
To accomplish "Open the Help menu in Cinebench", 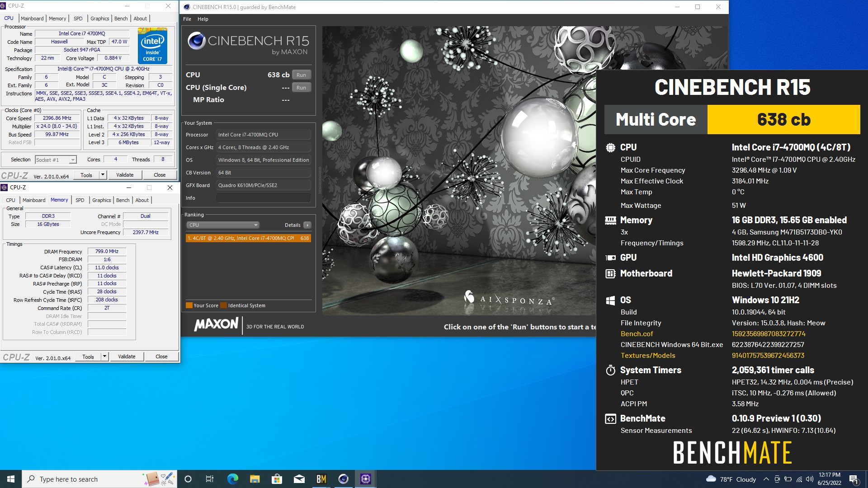I will (203, 19).
